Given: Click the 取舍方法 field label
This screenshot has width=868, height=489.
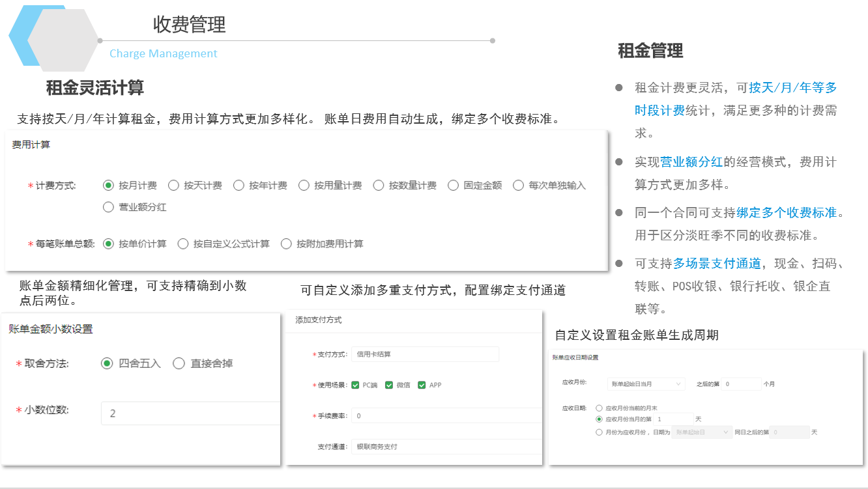Looking at the screenshot, I should pyautogui.click(x=46, y=363).
